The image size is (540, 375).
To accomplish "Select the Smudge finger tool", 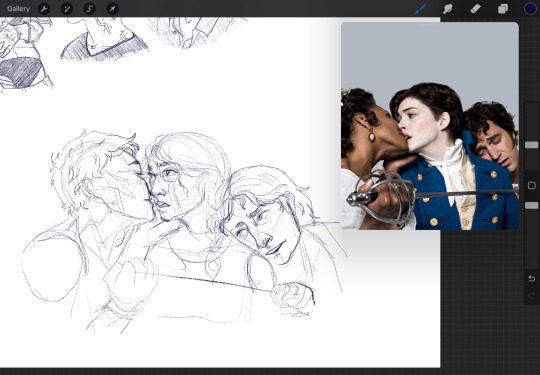I will click(448, 9).
